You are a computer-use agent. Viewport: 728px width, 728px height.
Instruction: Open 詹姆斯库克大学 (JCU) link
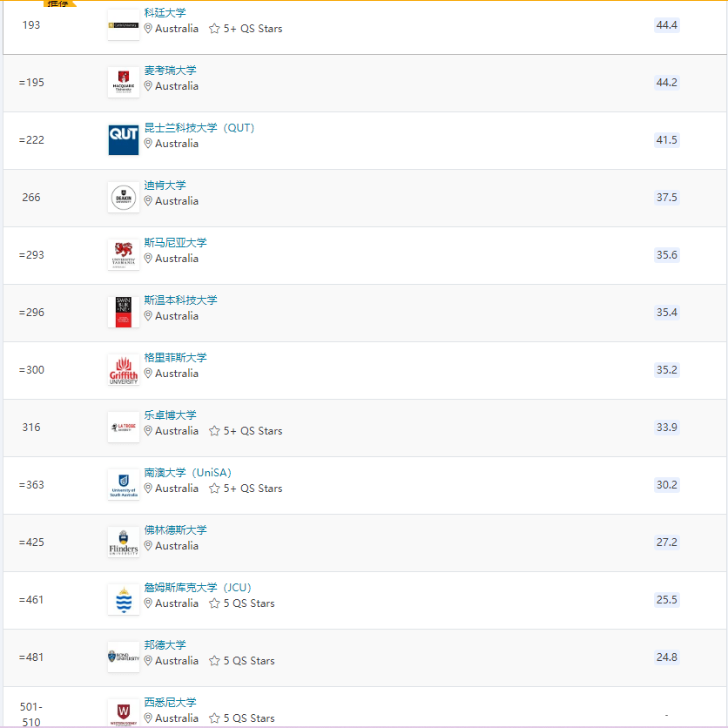tap(198, 587)
